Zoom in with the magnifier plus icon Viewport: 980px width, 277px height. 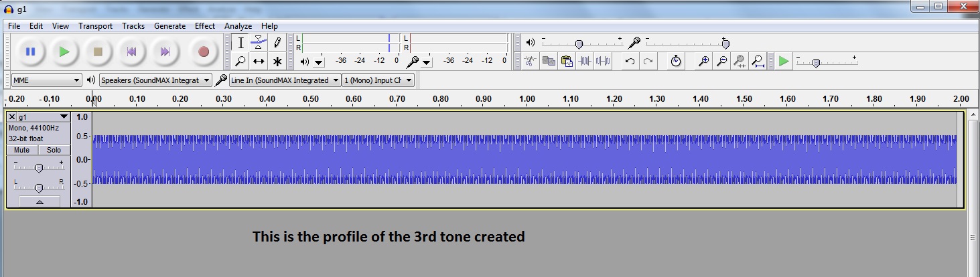pos(704,62)
